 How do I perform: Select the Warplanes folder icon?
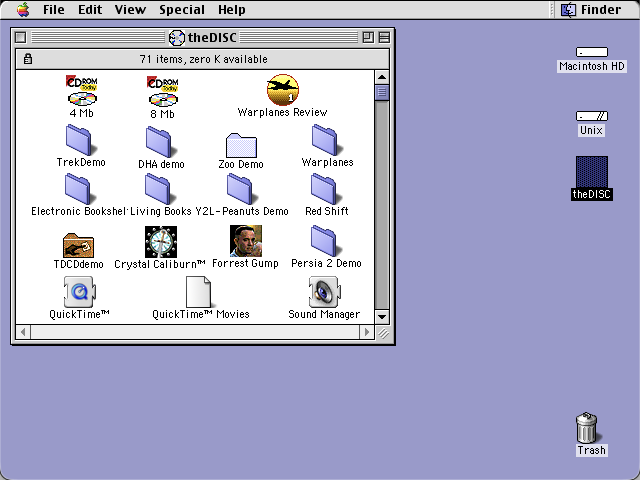point(325,140)
